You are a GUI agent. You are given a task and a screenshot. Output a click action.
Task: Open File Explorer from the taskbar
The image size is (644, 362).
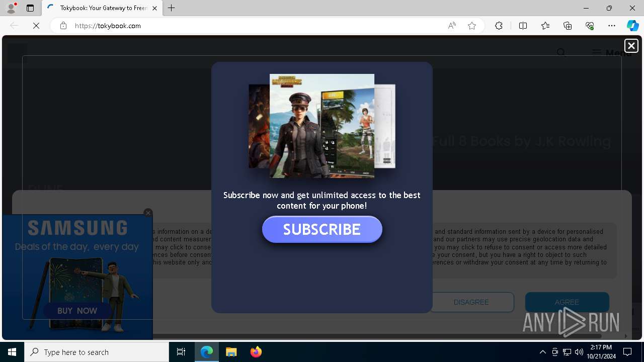[231, 352]
